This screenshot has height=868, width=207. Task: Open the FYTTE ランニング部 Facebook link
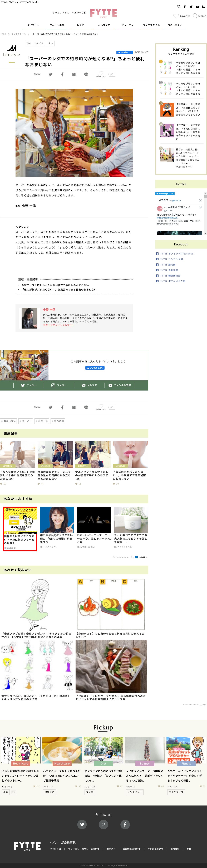(x=171, y=259)
